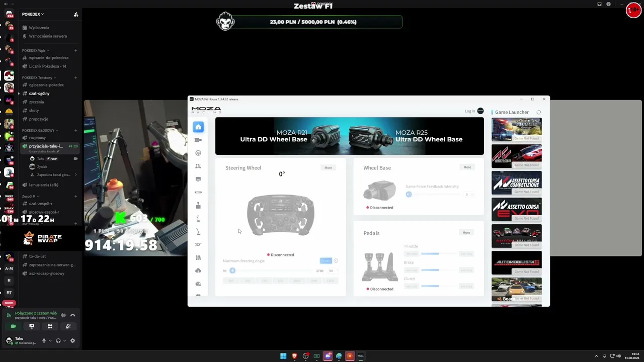Viewport: 644px width, 362px height.
Task: Collapse the POKEDEX Wpis category
Action: point(35,51)
